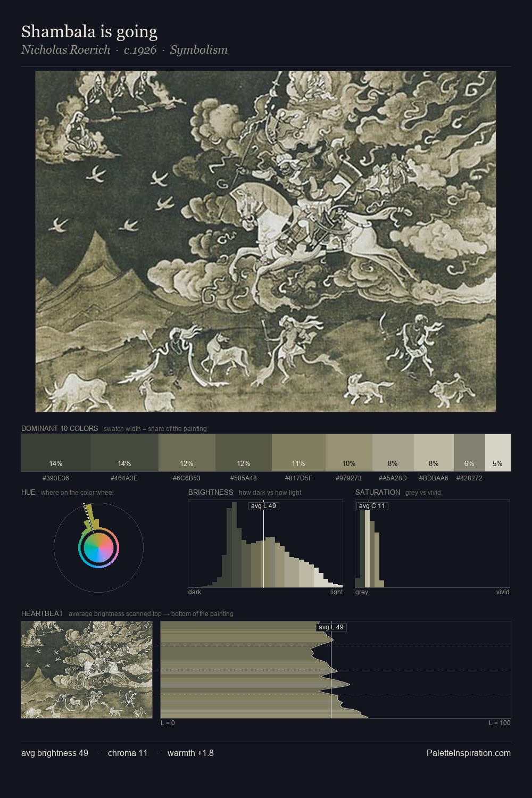Click the hex code #A5A28D text
Screen dimensions: 532x798
tap(393, 478)
